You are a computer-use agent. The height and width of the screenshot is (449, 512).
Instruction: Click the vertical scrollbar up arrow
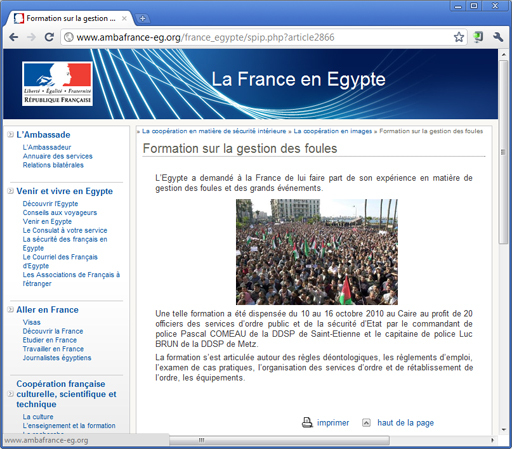(x=503, y=55)
